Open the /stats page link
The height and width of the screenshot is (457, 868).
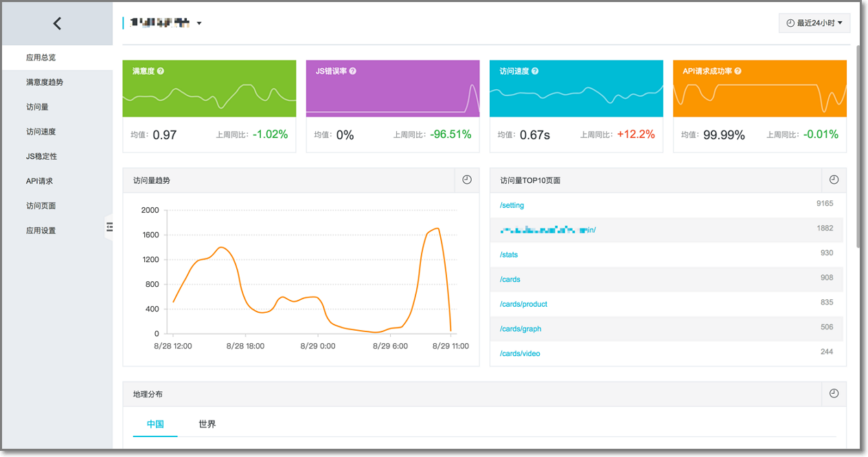click(509, 255)
